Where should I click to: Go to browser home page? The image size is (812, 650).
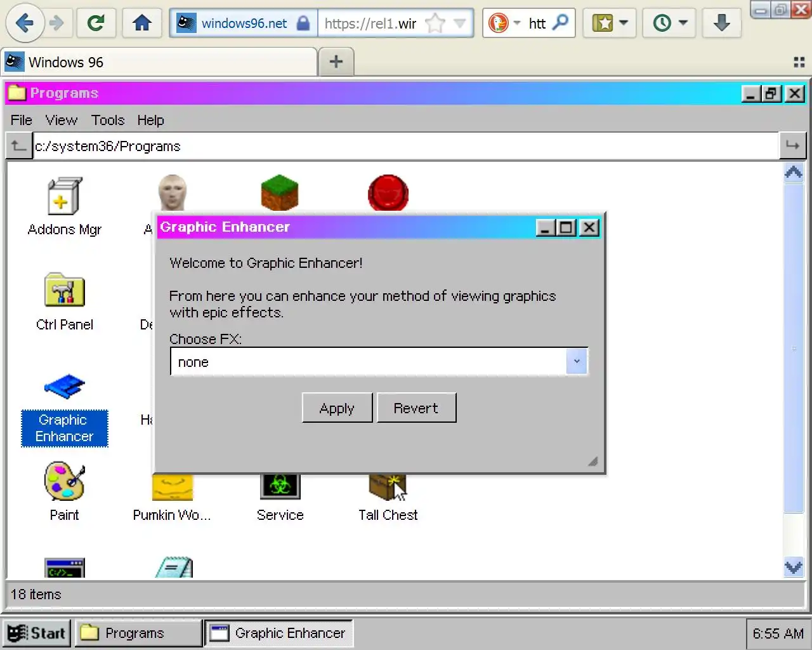pyautogui.click(x=141, y=23)
